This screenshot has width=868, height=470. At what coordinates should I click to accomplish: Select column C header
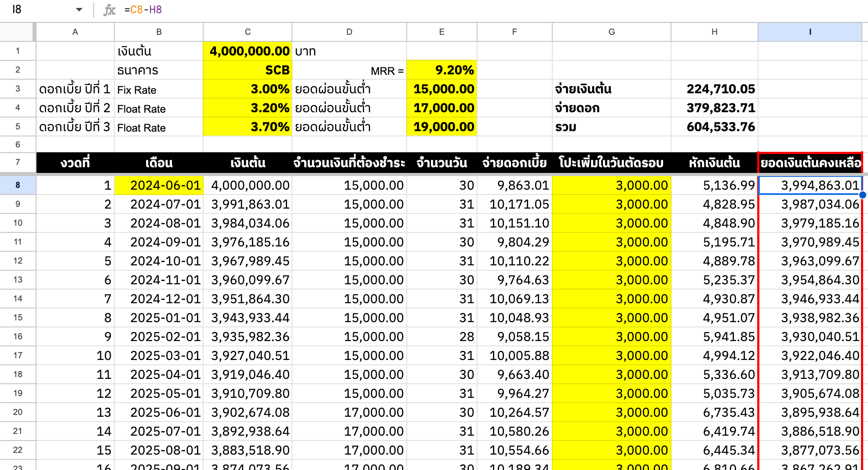[248, 32]
